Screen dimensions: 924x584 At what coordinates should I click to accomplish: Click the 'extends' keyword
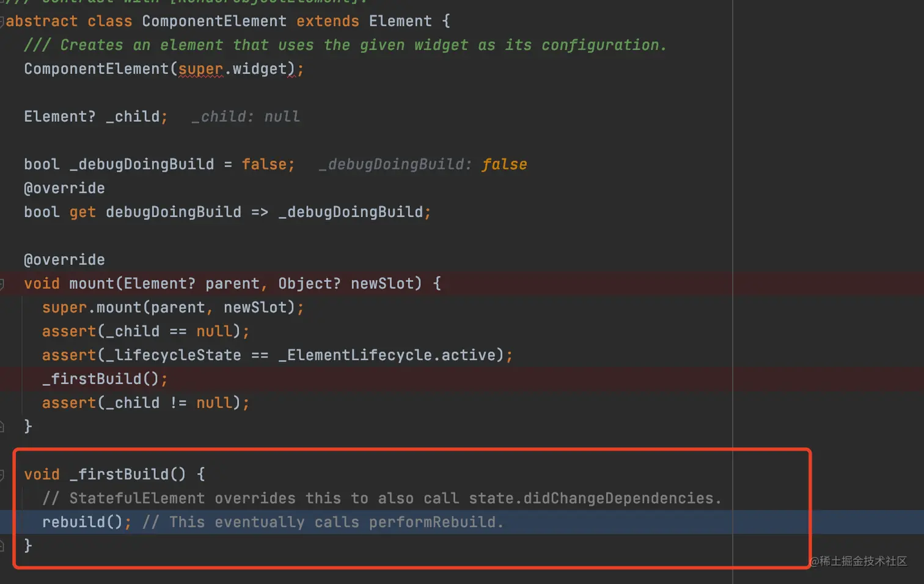(x=328, y=21)
